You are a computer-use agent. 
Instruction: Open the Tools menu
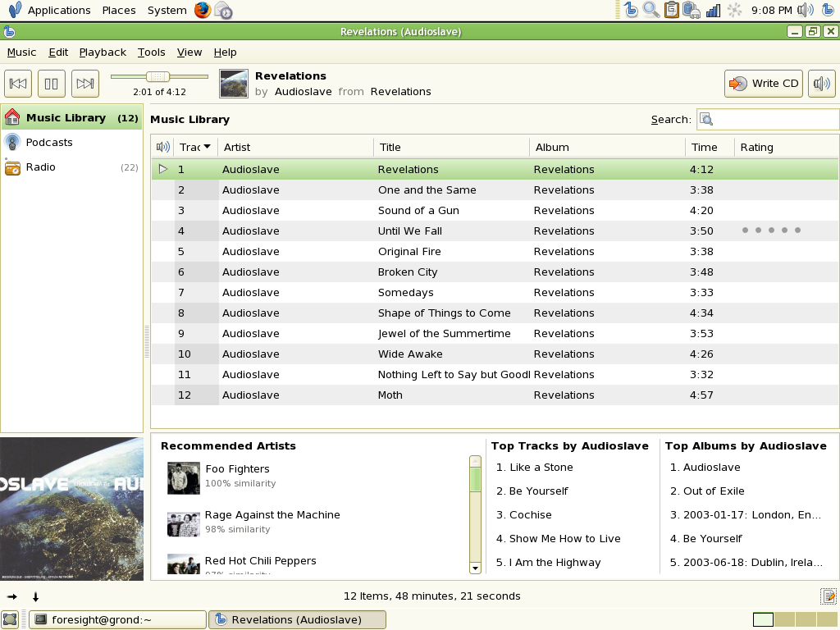click(x=151, y=52)
